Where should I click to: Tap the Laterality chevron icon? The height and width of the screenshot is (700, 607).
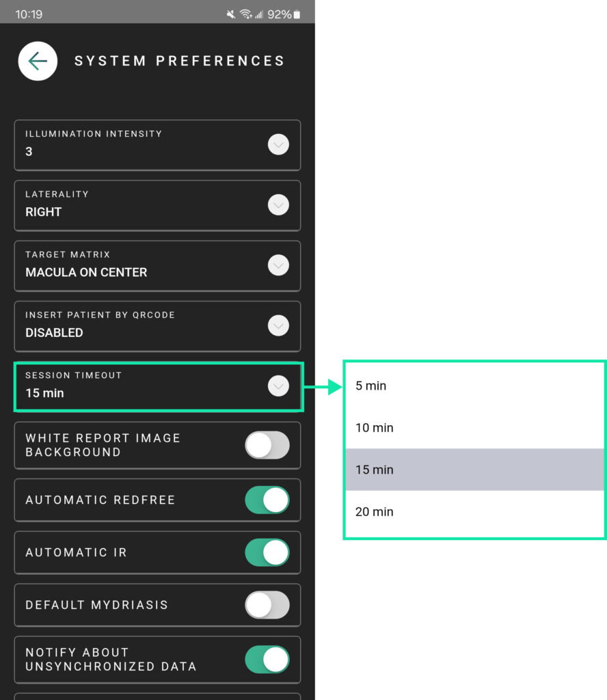tap(278, 205)
